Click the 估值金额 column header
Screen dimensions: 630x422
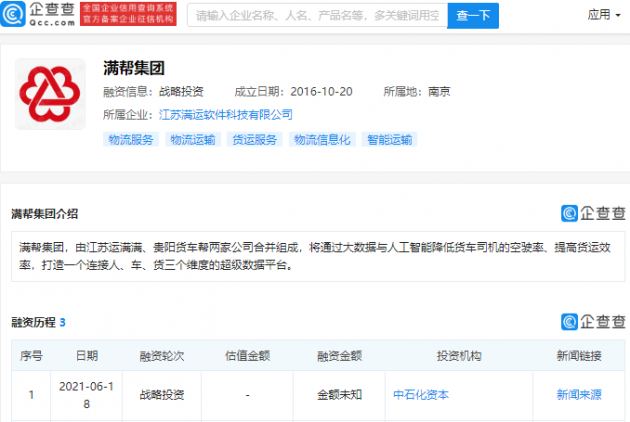[248, 356]
